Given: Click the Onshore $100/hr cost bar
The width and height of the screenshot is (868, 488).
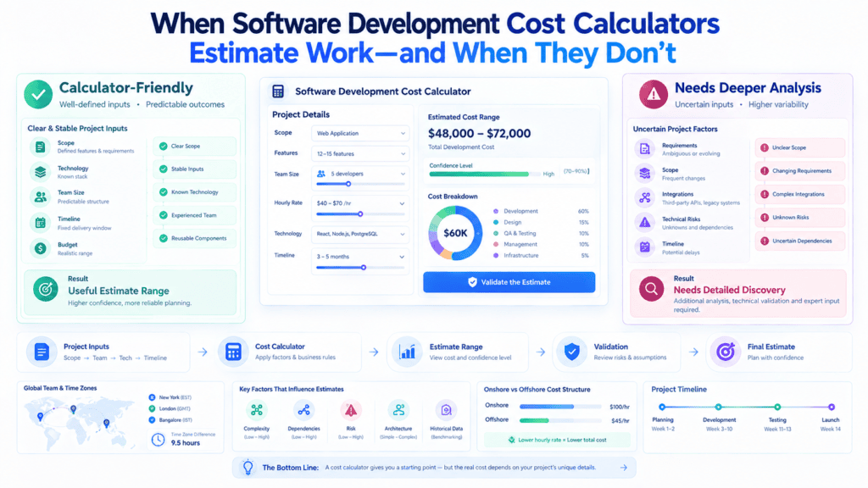Looking at the screenshot, I should click(560, 407).
